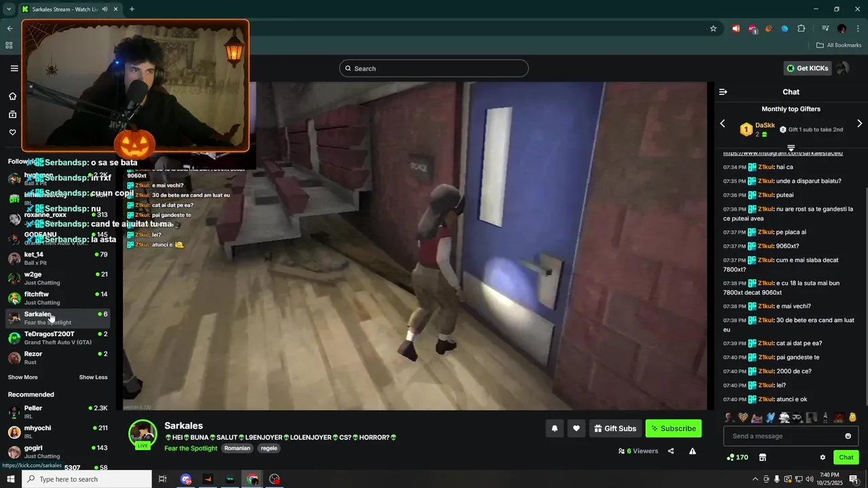Open the OBS icon in the taskbar
This screenshot has height=488, width=868.
click(x=274, y=479)
